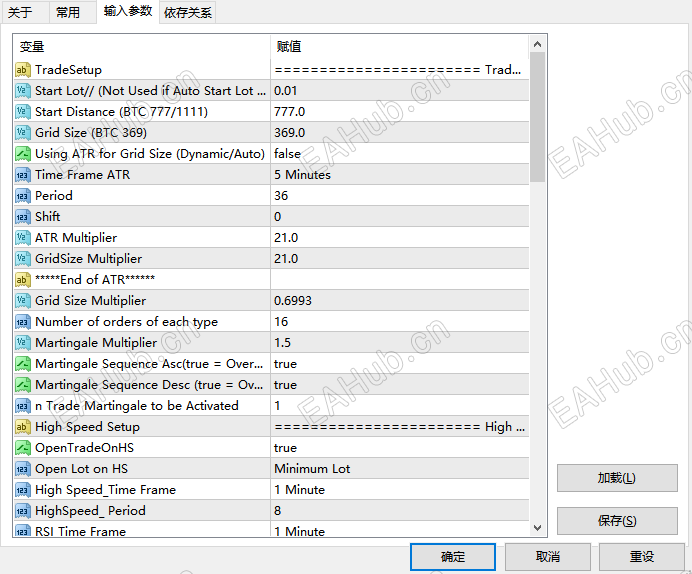Edit the Period value 36

tap(400, 196)
